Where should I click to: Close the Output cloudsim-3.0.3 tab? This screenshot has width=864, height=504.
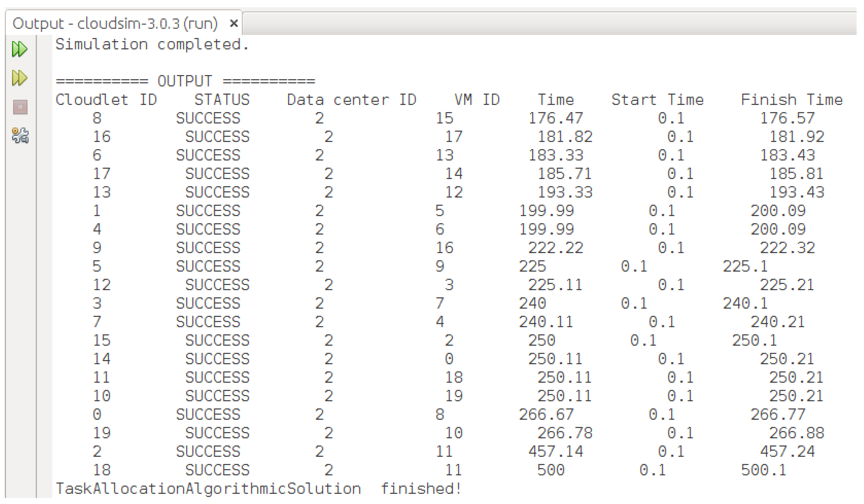[234, 24]
